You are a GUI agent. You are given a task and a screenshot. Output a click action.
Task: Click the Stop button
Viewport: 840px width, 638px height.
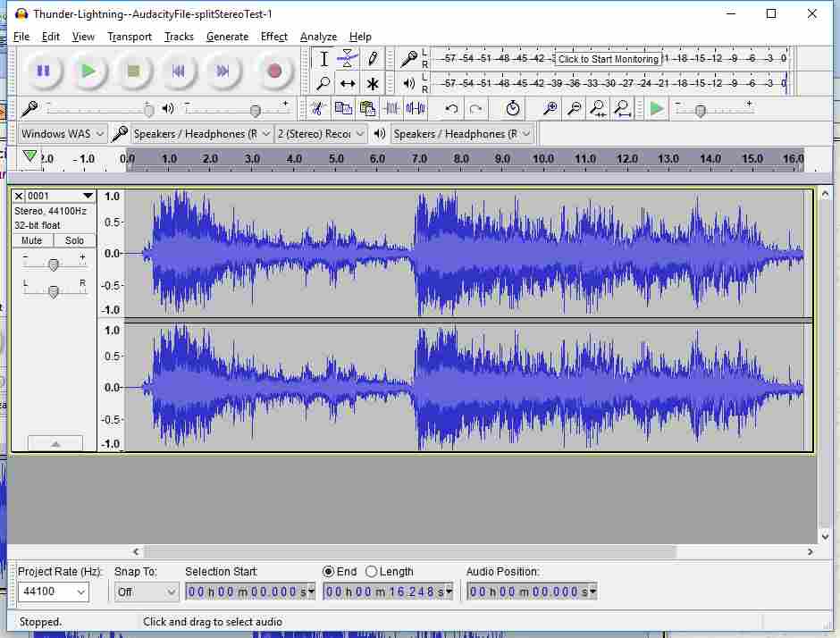click(x=133, y=71)
